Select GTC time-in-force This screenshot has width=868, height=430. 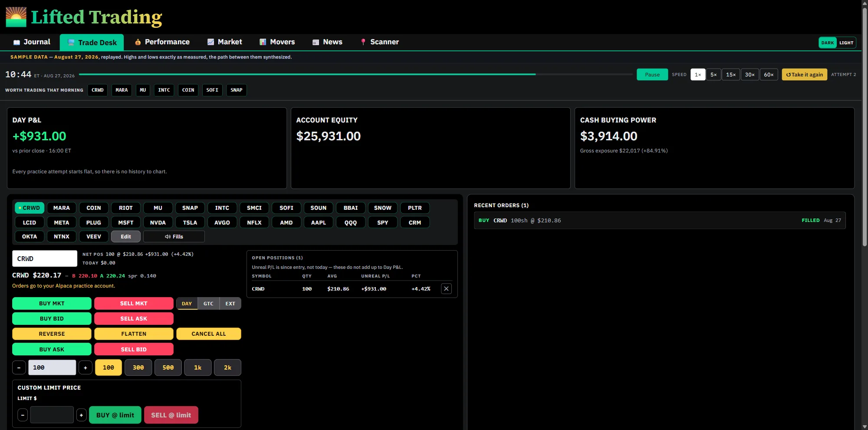[x=208, y=304]
